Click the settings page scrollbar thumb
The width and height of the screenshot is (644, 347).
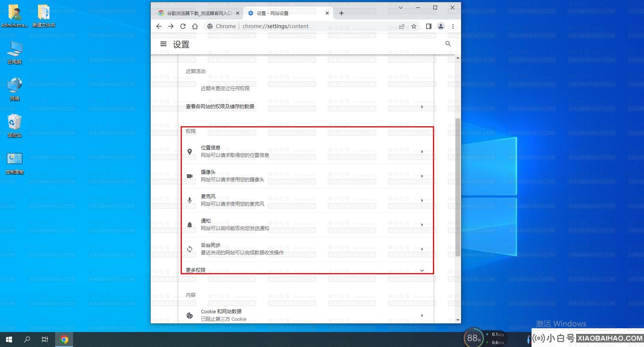pyautogui.click(x=458, y=187)
